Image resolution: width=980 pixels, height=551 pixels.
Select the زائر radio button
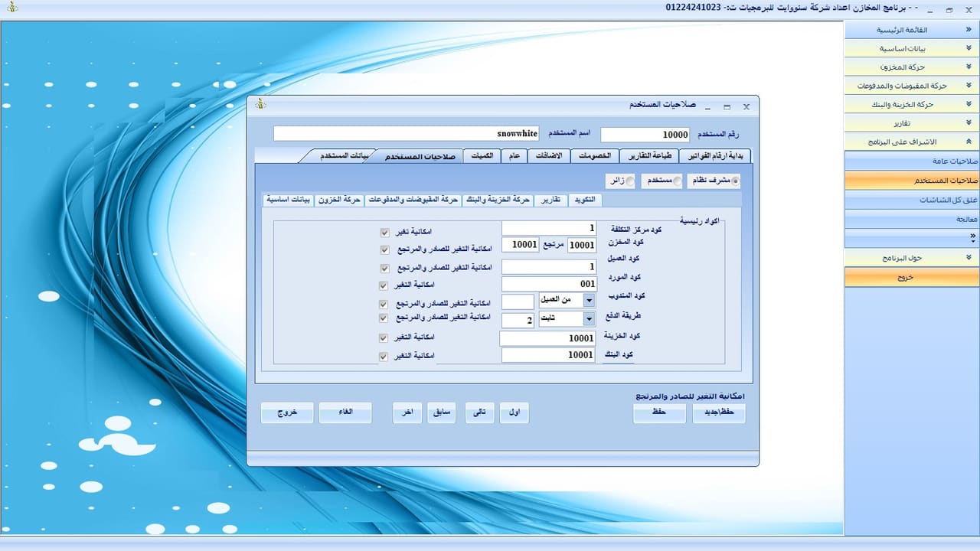(630, 181)
